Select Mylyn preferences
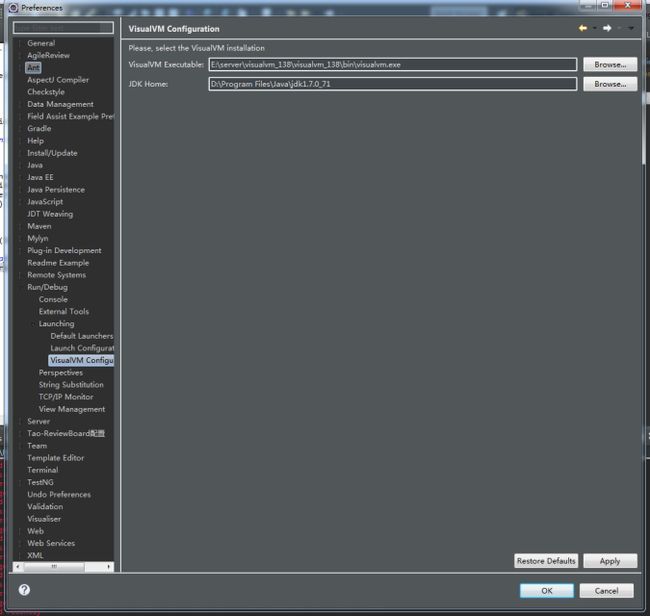Screen dimensions: 650x616 pyautogui.click(x=38, y=238)
